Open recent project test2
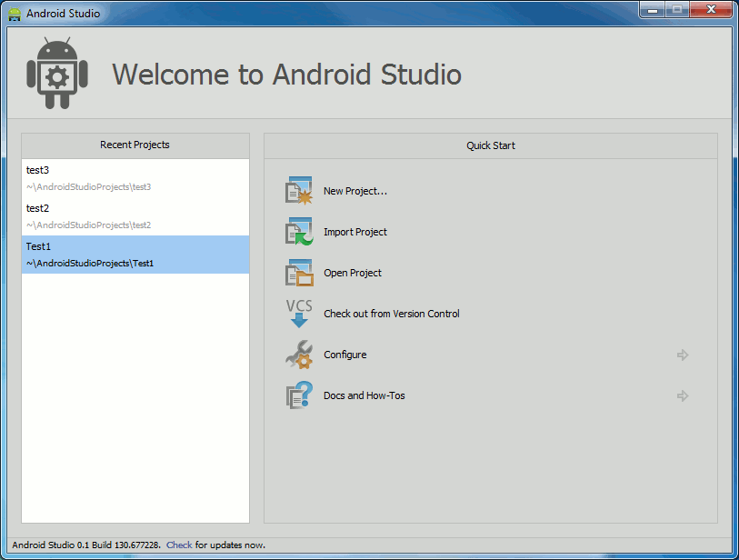The image size is (739, 560). coord(135,216)
